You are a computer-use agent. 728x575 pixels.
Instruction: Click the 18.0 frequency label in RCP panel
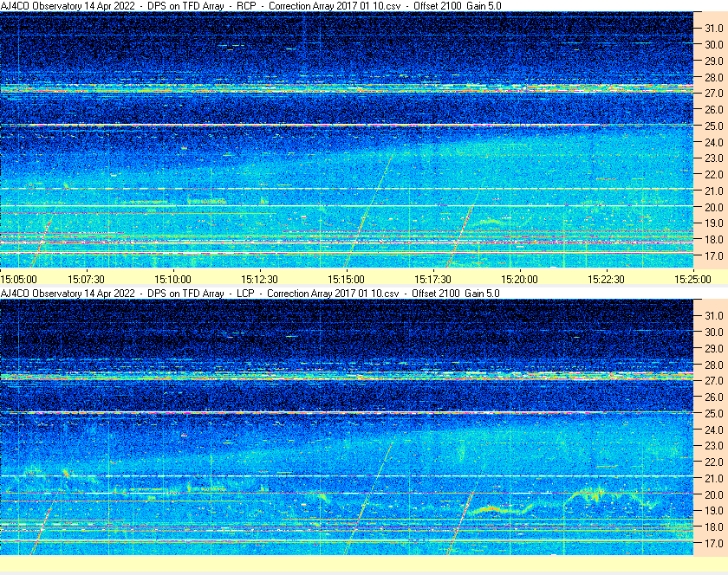[714, 240]
